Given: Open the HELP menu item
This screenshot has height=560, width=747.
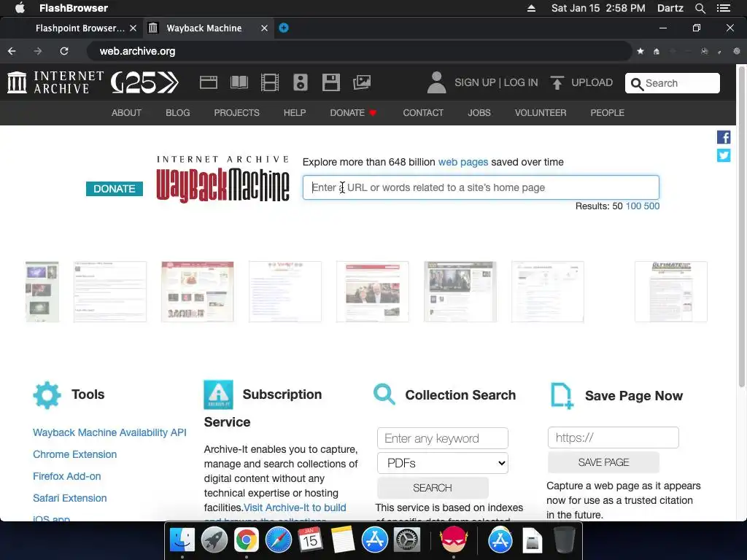Looking at the screenshot, I should pyautogui.click(x=295, y=113).
